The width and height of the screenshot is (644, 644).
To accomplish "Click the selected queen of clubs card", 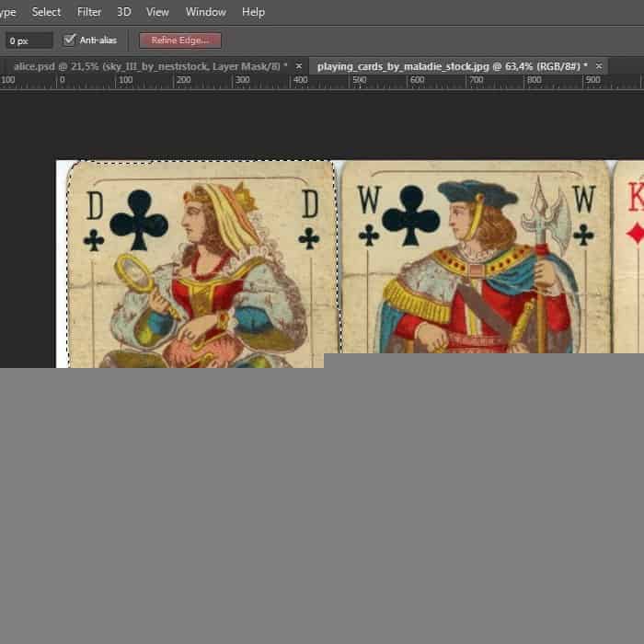I will [x=203, y=264].
